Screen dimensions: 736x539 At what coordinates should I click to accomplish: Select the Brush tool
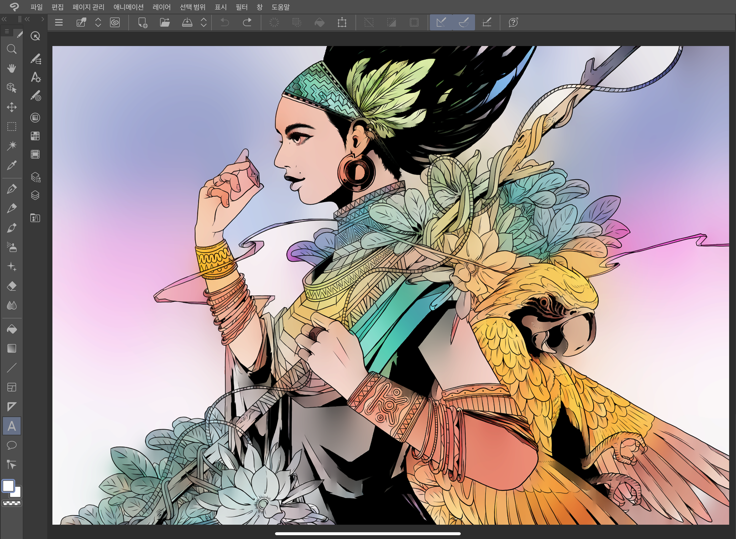click(x=12, y=228)
